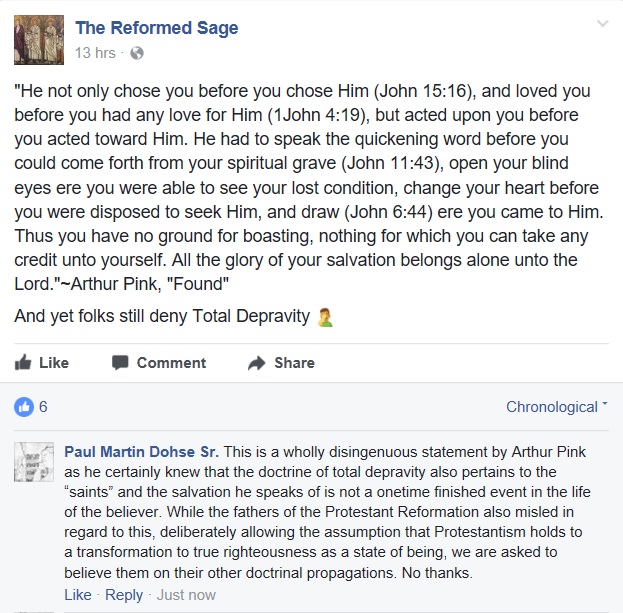This screenshot has width=623, height=613.
Task: Click the "13 hrs" post timestamp
Action: coord(96,52)
